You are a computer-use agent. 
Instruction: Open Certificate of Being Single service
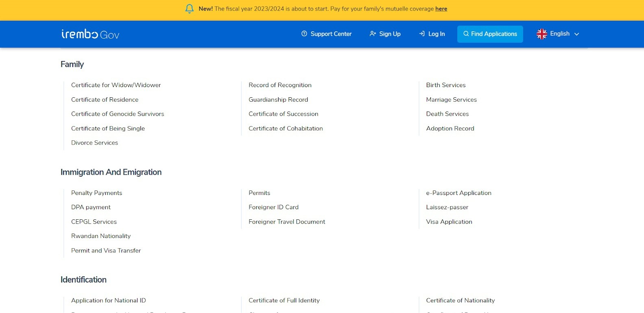(108, 128)
